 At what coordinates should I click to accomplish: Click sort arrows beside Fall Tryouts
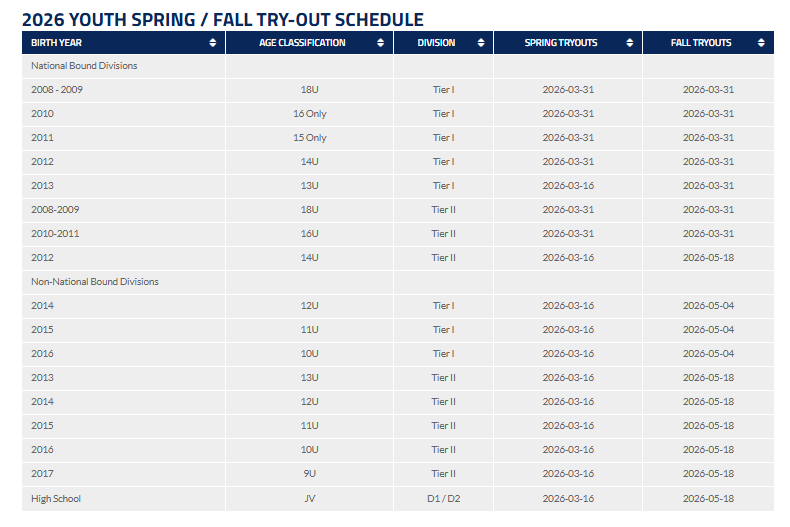click(761, 43)
